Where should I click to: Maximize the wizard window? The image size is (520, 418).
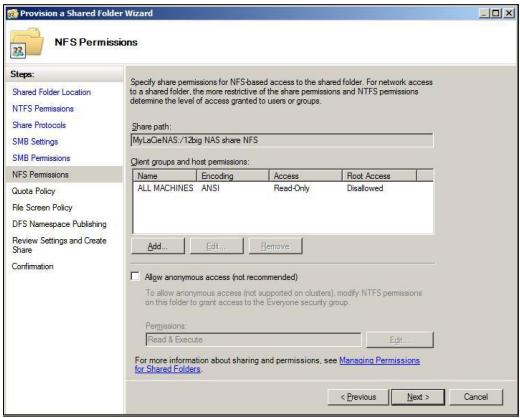[496, 13]
